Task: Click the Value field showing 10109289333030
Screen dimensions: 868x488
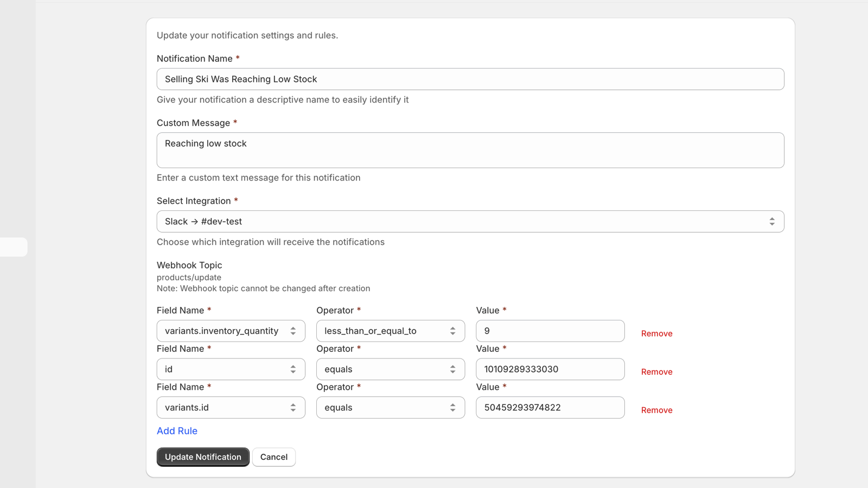Action: pyautogui.click(x=550, y=369)
